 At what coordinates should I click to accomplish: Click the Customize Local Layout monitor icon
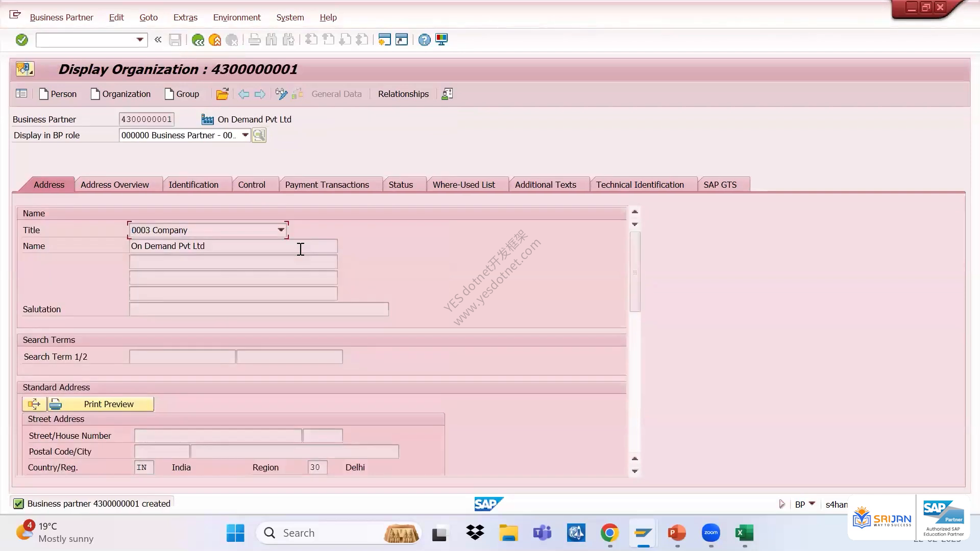pos(442,40)
